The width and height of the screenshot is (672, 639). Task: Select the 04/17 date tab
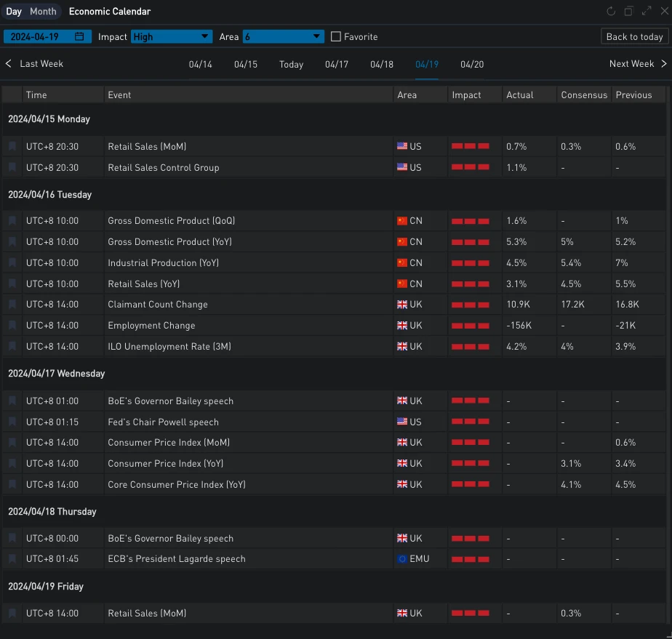[337, 65]
